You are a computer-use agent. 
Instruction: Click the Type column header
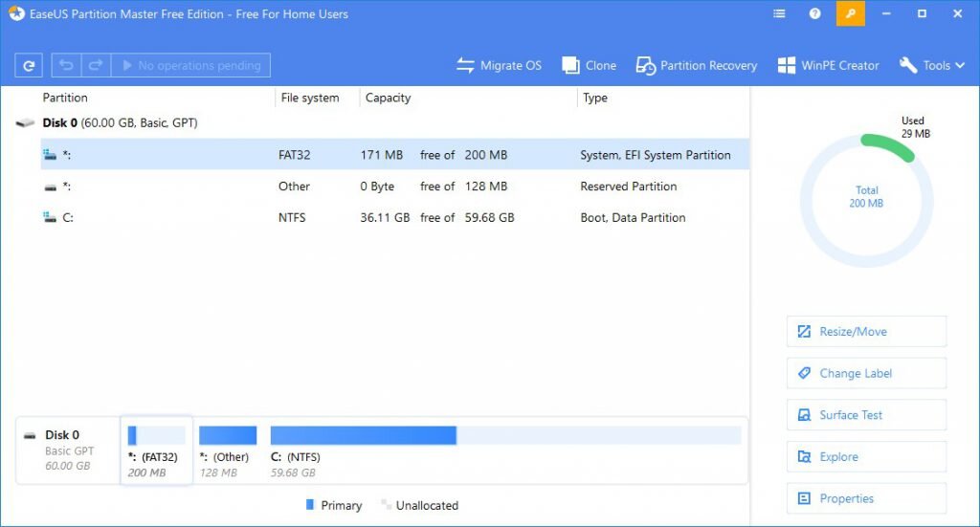(x=595, y=98)
